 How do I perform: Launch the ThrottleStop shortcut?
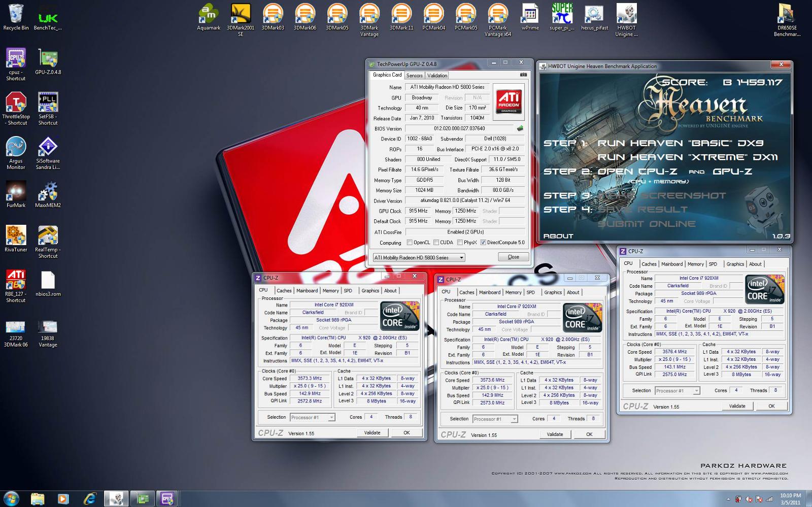coord(16,109)
